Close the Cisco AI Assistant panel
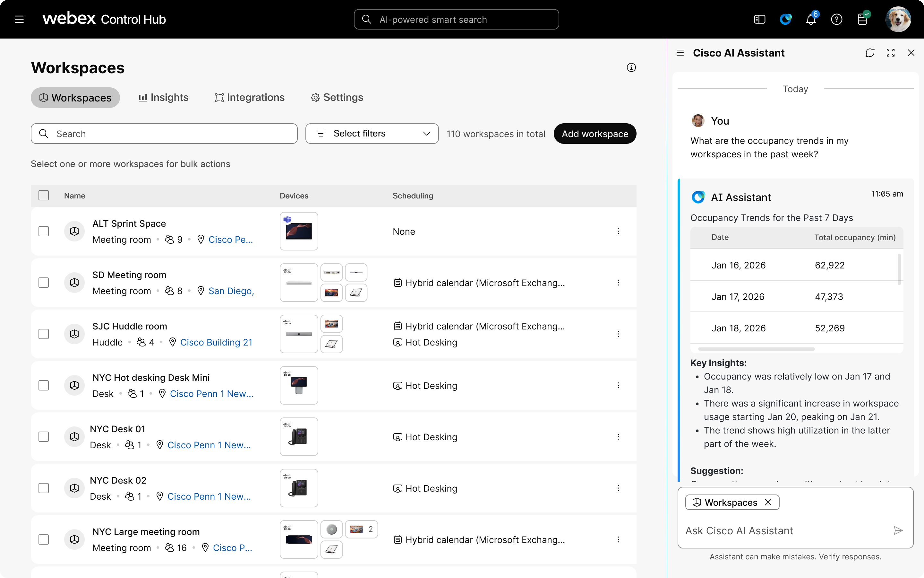Viewport: 924px width, 578px height. 911,53
